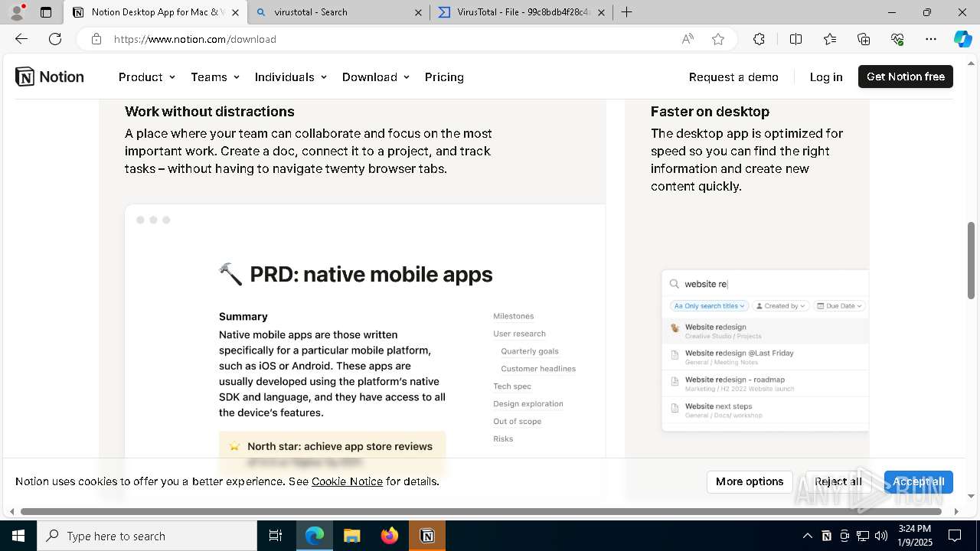Open the Collections icon
Image resolution: width=980 pixels, height=551 pixels.
coord(864,39)
